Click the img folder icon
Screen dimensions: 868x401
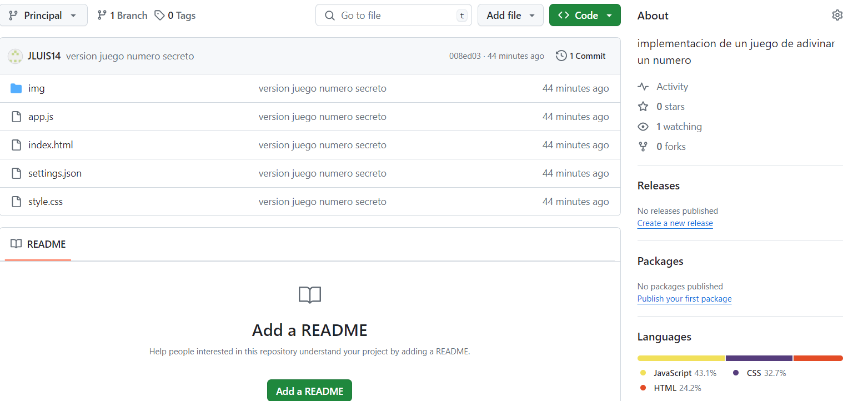(x=16, y=88)
